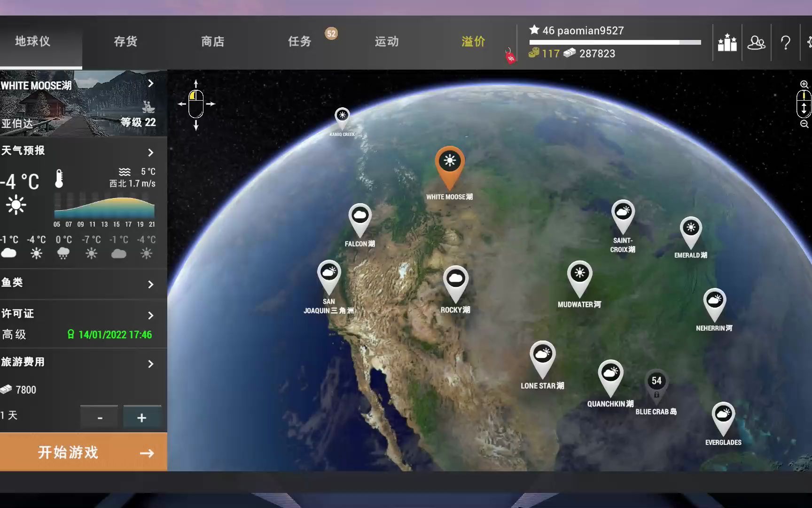This screenshot has width=812, height=508.
Task: Select the Saint-Croix lake map pin
Action: point(623,216)
